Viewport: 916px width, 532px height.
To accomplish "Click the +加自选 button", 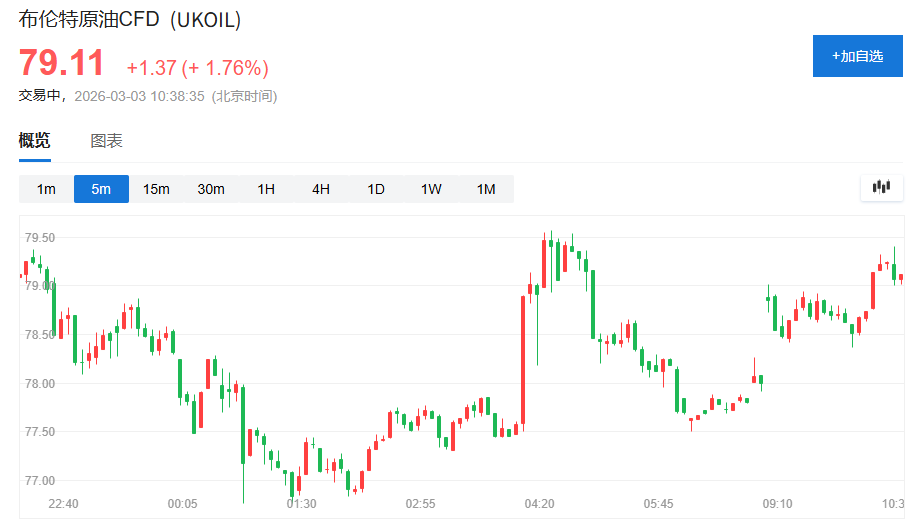I will tap(857, 56).
